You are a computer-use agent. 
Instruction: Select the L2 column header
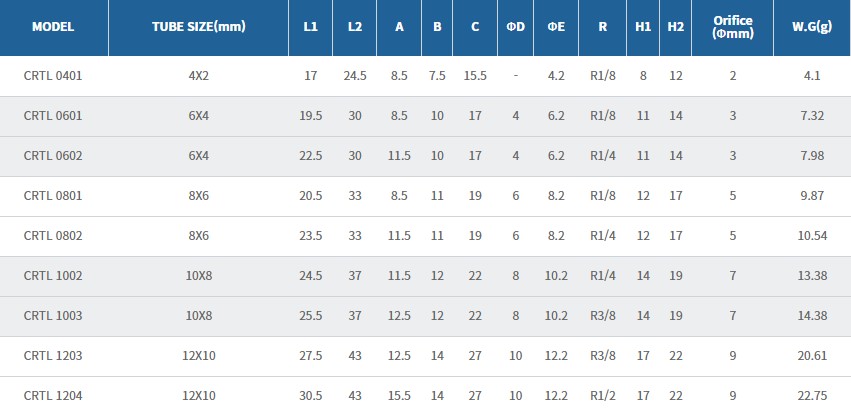[355, 27]
